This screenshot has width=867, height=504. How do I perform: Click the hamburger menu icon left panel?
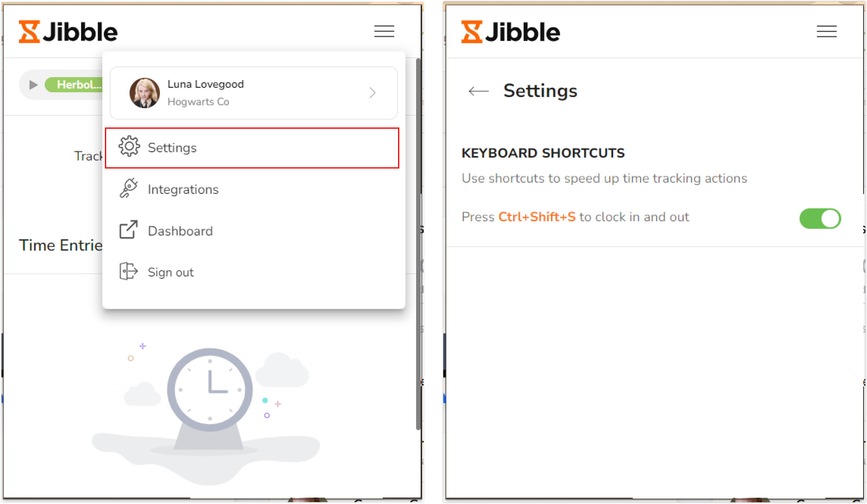[384, 31]
